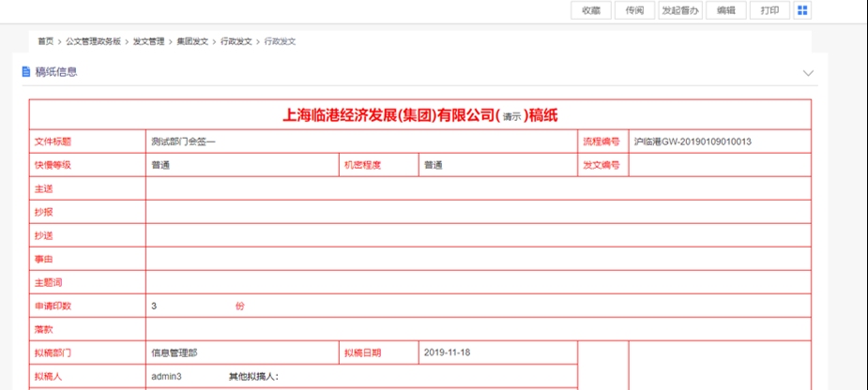
Task: Click the 事由 label
Action: click(x=44, y=259)
